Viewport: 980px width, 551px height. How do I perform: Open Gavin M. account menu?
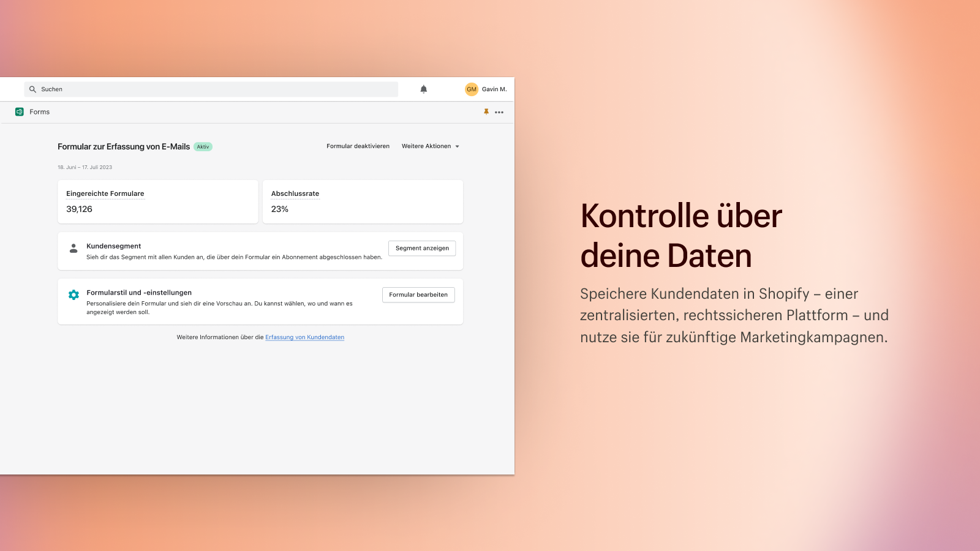[494, 89]
